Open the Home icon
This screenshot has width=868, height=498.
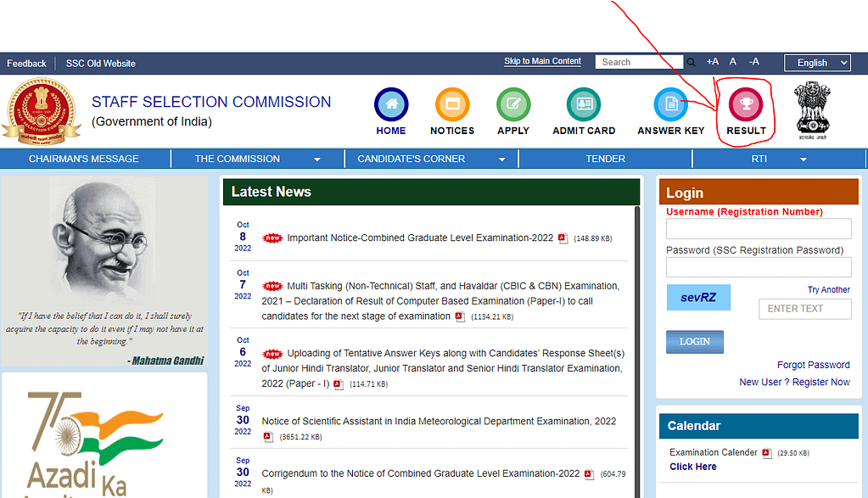pos(391,104)
